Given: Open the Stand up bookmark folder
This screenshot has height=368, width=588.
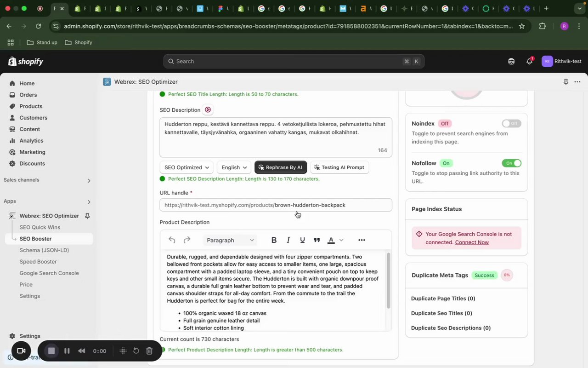Looking at the screenshot, I should tap(42, 42).
